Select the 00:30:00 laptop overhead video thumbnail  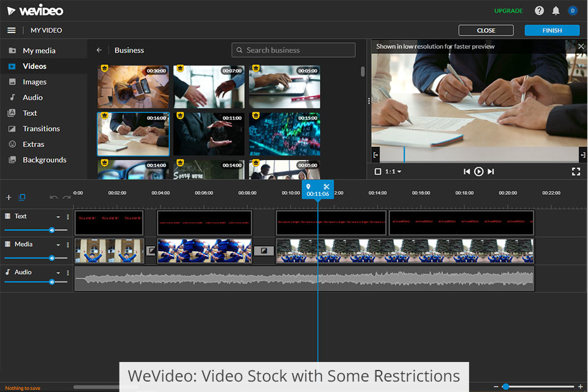(133, 87)
